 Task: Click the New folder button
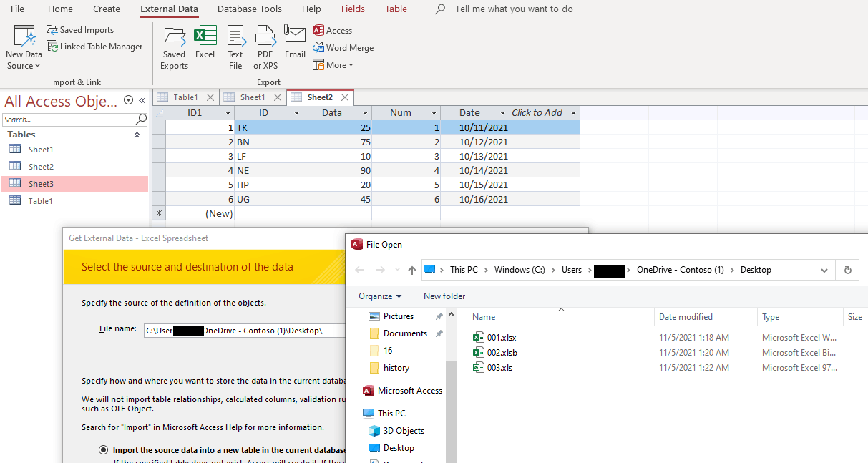tap(444, 296)
